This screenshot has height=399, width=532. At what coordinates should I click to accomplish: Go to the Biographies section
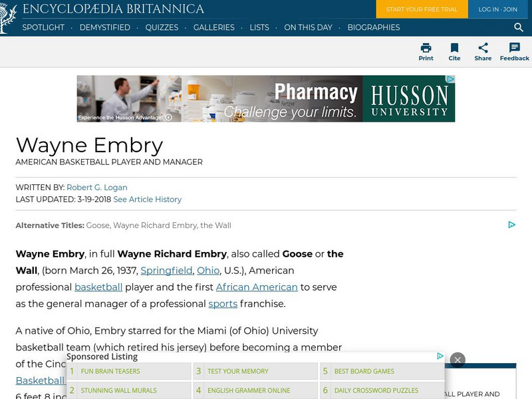coord(372,27)
